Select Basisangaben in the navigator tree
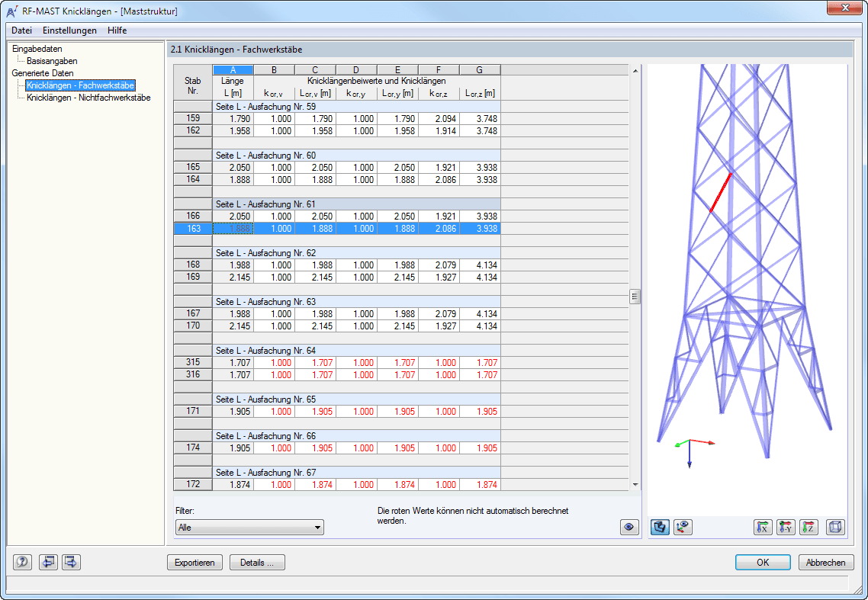Image resolution: width=868 pixels, height=600 pixels. coord(52,61)
